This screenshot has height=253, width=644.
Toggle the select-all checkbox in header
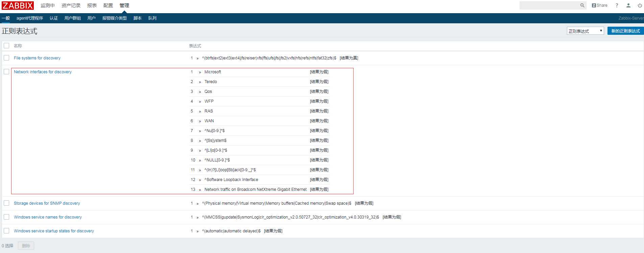point(6,46)
